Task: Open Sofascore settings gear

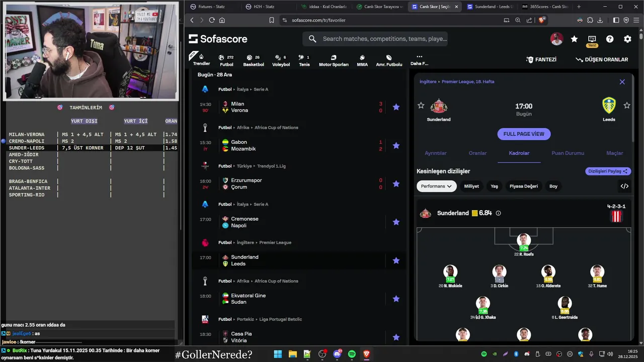Action: 627,39
